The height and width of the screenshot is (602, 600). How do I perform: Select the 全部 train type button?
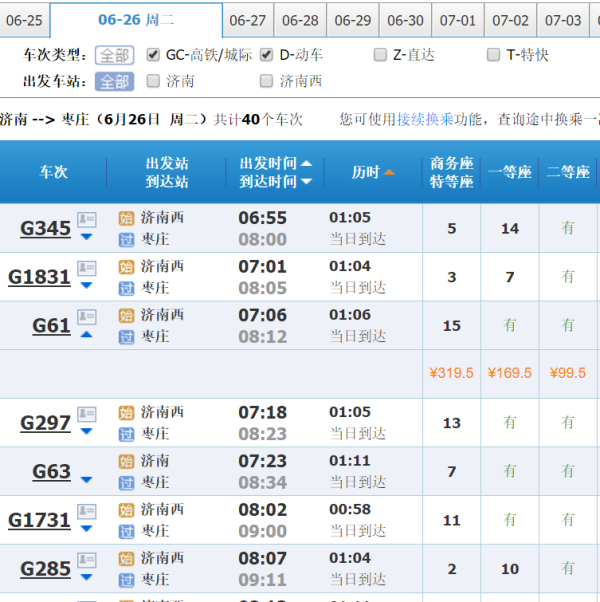115,55
